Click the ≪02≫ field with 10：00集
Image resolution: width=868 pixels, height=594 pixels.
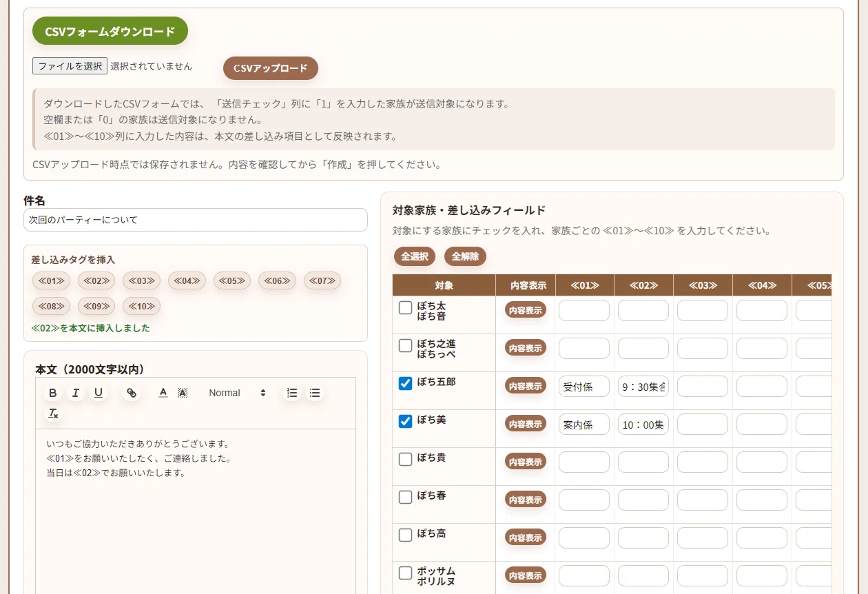(643, 424)
